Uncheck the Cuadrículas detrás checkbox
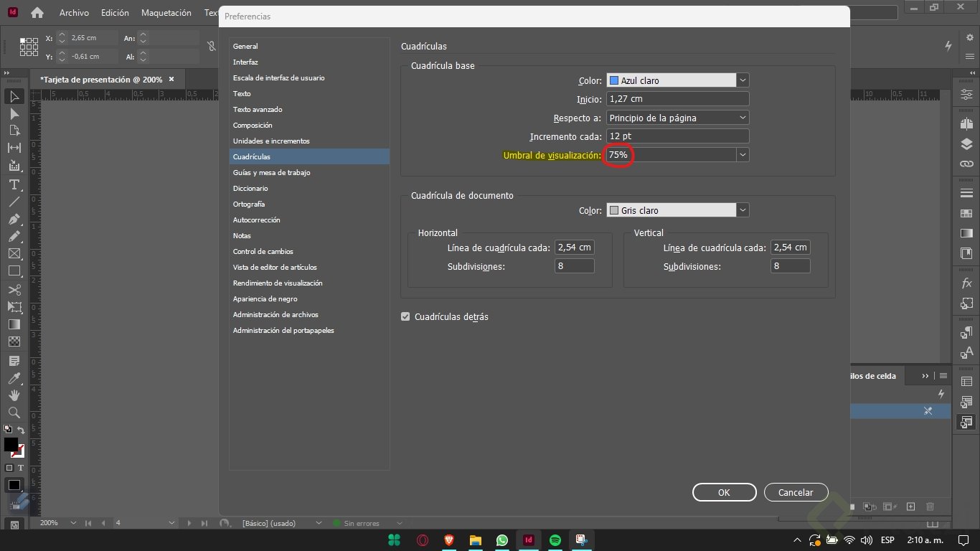The image size is (980, 551). (405, 316)
